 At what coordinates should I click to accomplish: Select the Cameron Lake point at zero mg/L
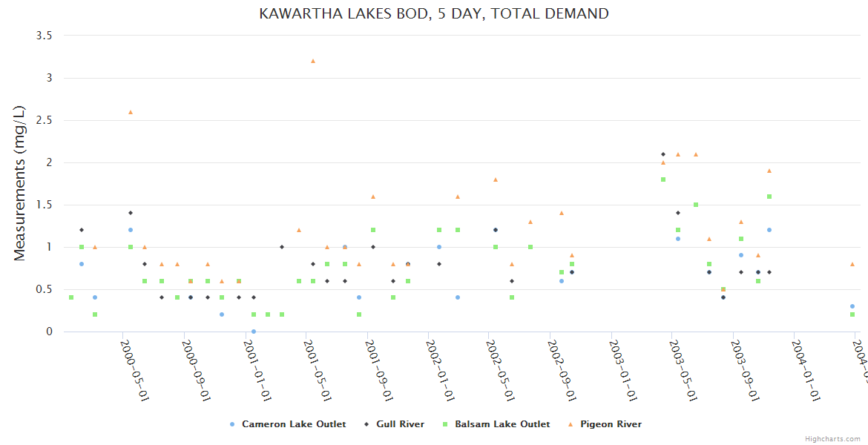pyautogui.click(x=254, y=332)
